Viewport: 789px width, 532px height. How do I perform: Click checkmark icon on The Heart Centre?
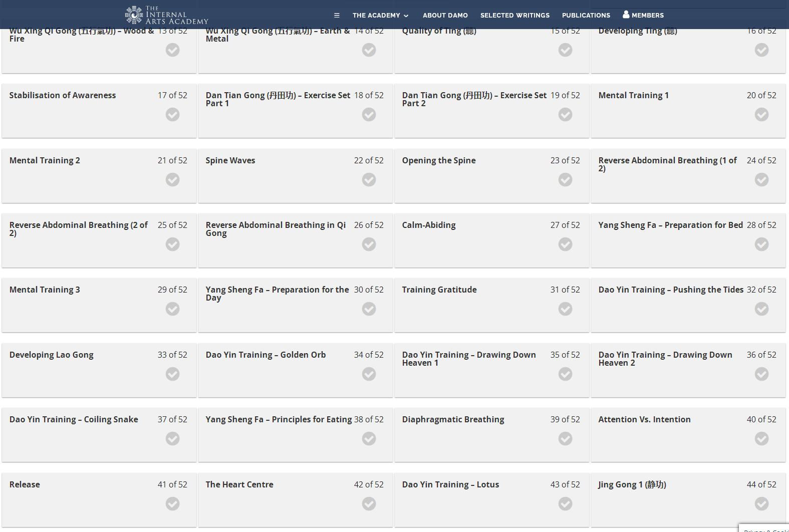pyautogui.click(x=369, y=503)
